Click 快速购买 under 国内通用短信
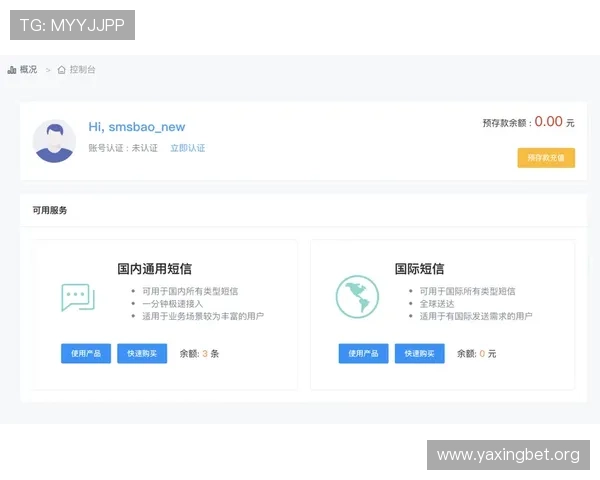Image resolution: width=600 pixels, height=480 pixels. pyautogui.click(x=142, y=353)
